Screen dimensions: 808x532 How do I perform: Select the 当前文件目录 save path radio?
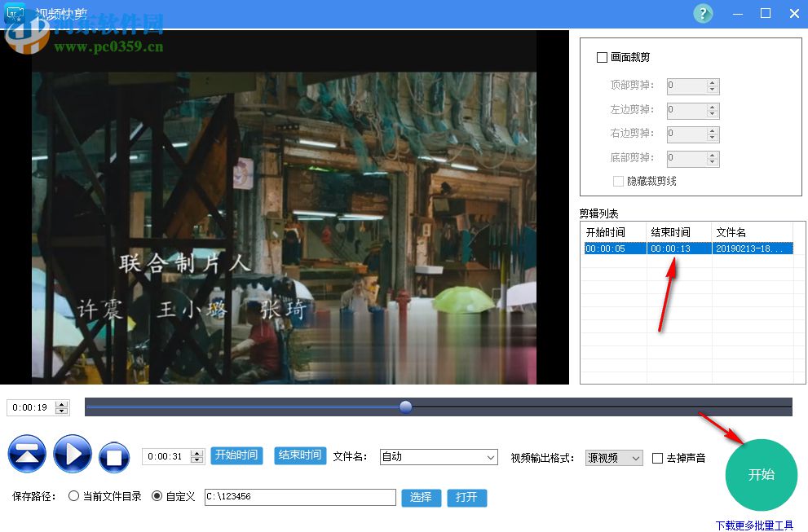pos(73,496)
